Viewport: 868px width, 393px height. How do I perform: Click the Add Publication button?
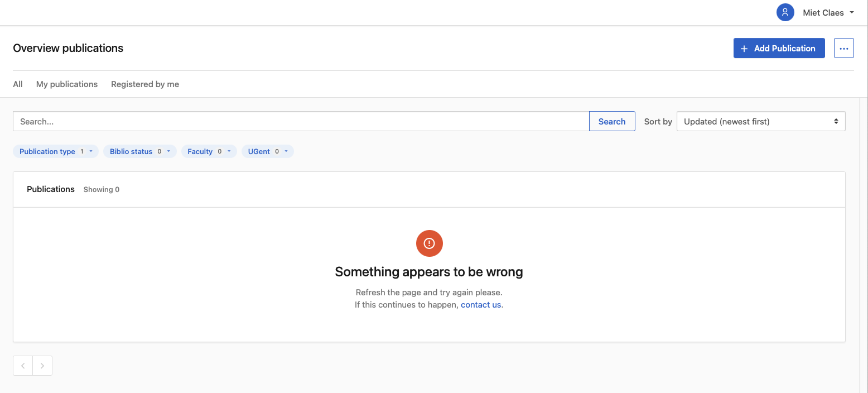779,48
